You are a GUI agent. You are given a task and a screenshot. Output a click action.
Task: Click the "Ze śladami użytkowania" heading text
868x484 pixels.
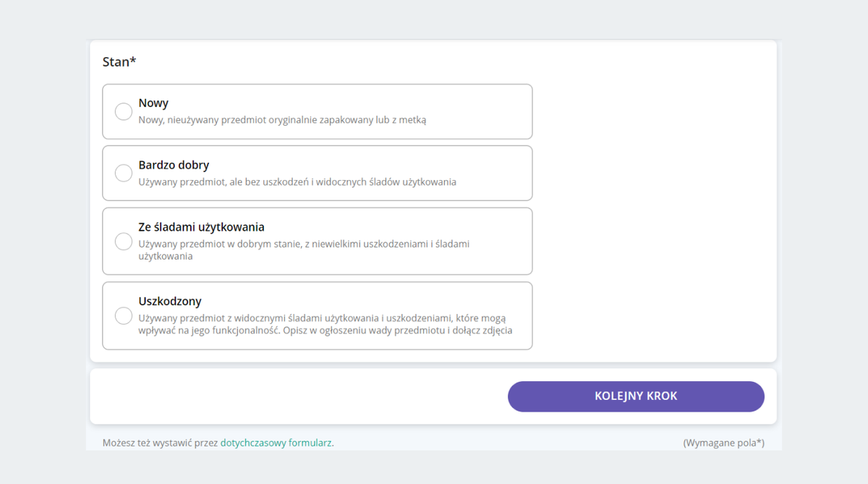coord(201,226)
